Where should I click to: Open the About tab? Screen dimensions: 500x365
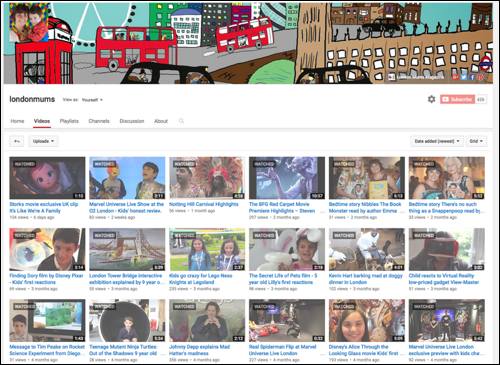pyautogui.click(x=161, y=121)
